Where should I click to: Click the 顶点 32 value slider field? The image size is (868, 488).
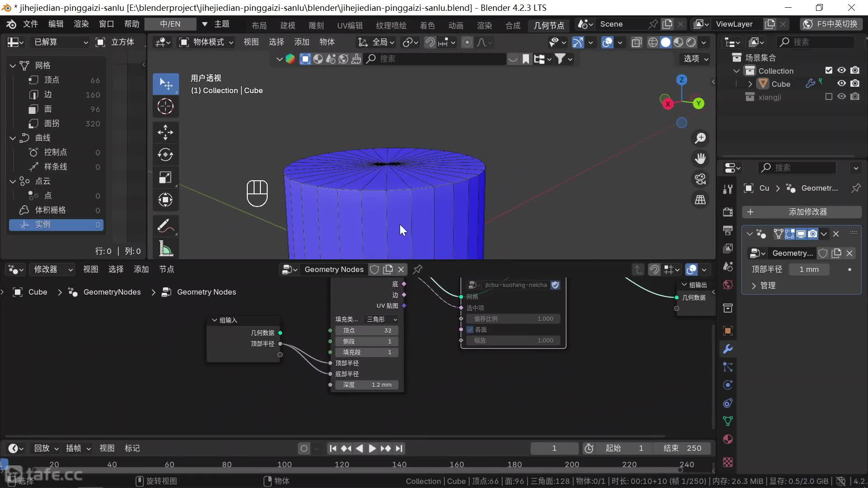[367, 330]
